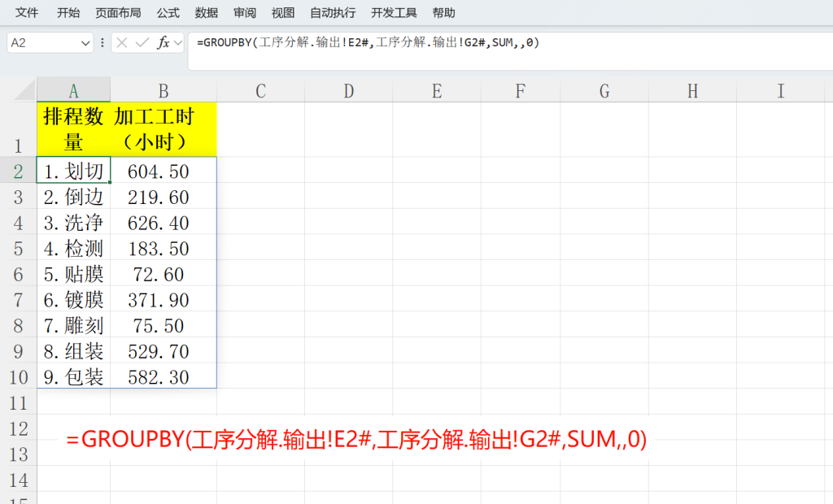This screenshot has width=833, height=504.
Task: Select value cell 529.70
Action: point(164,350)
